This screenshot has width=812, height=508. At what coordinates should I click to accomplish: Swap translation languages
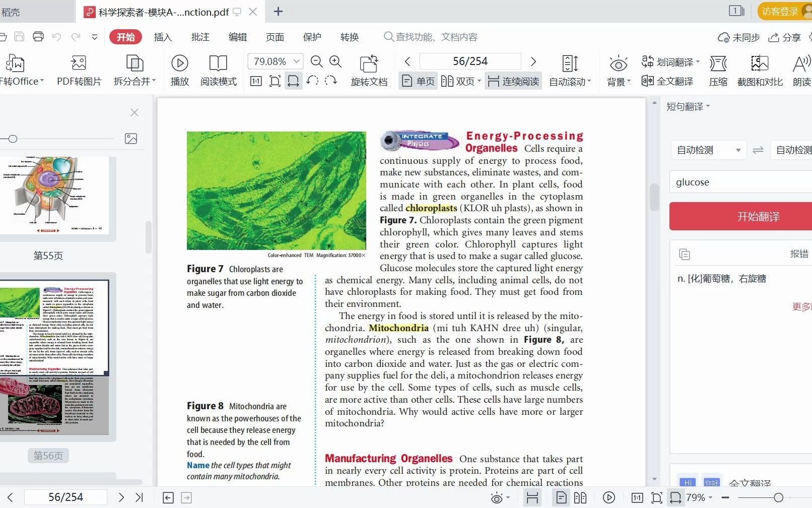coord(758,150)
